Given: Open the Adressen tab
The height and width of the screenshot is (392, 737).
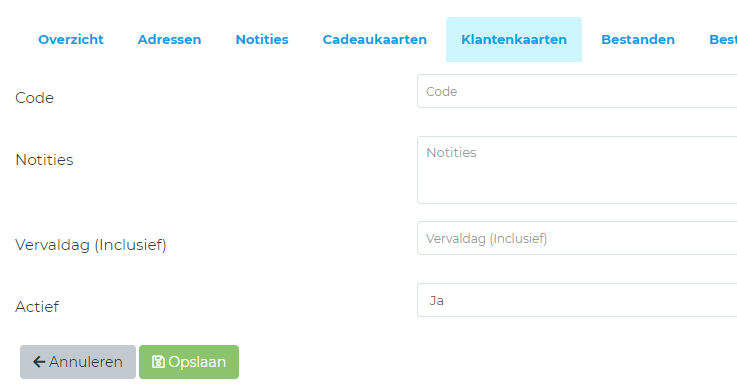Looking at the screenshot, I should pos(169,39).
